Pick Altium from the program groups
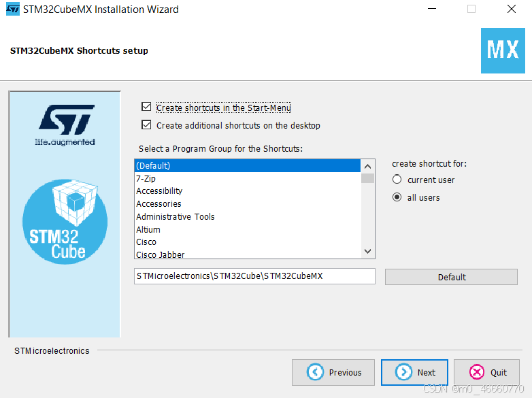 point(248,229)
